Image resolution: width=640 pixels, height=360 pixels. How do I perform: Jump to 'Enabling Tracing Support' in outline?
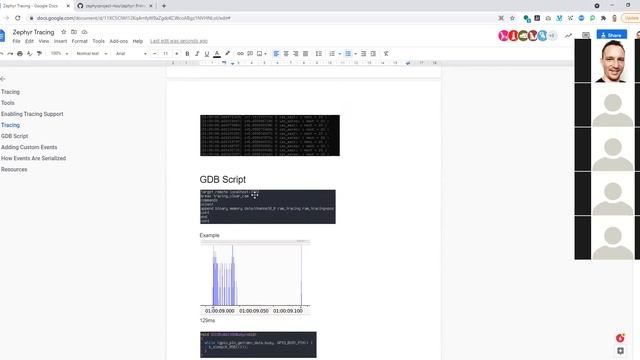pyautogui.click(x=32, y=114)
